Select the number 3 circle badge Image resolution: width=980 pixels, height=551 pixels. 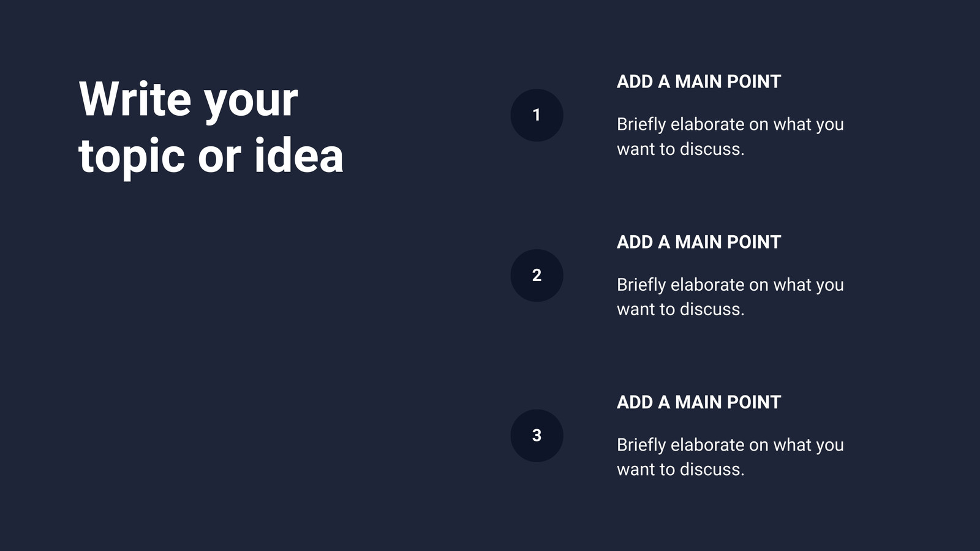537,436
